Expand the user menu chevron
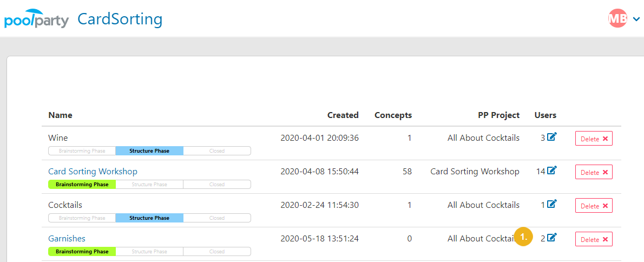Viewport: 644px width, 262px height. [636, 19]
